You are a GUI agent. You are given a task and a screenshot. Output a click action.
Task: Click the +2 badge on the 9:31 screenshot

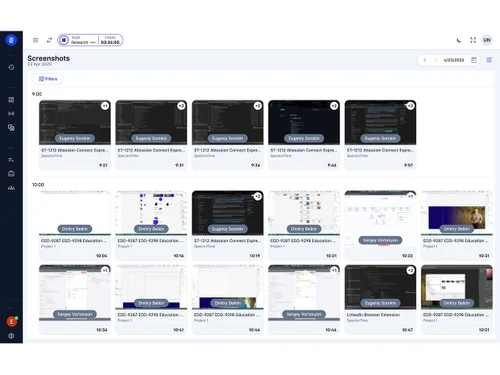coord(181,106)
